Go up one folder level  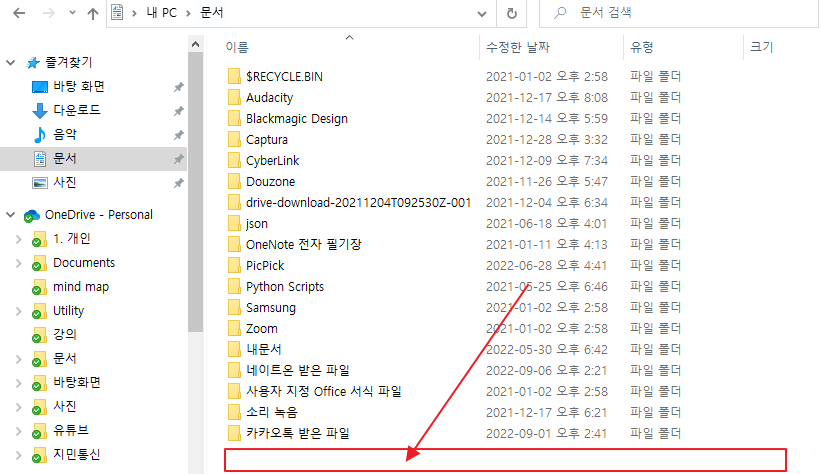coord(93,13)
